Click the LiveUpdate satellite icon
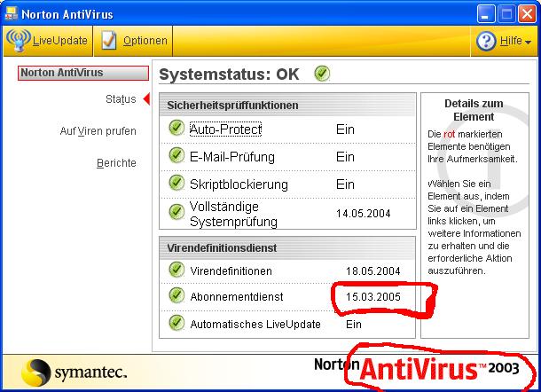541x392 pixels. [19, 40]
